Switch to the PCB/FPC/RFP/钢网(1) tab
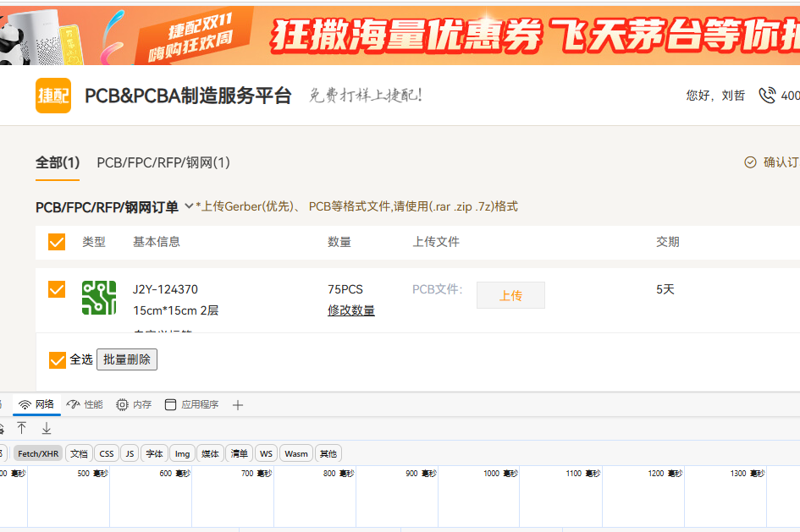Screen dimensions: 800x532 pyautogui.click(x=163, y=162)
